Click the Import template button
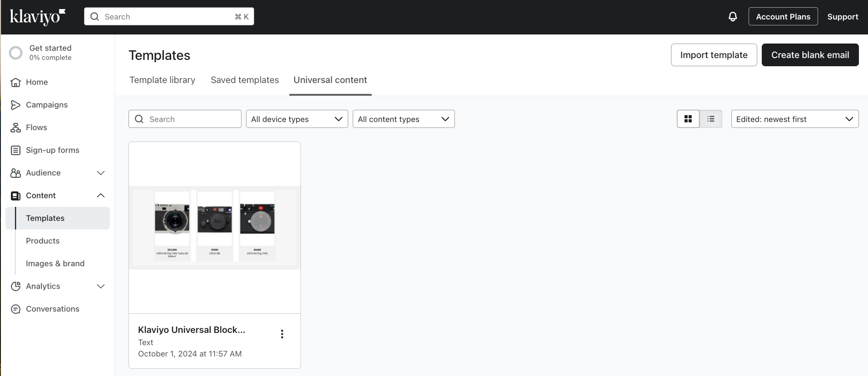 coord(714,55)
